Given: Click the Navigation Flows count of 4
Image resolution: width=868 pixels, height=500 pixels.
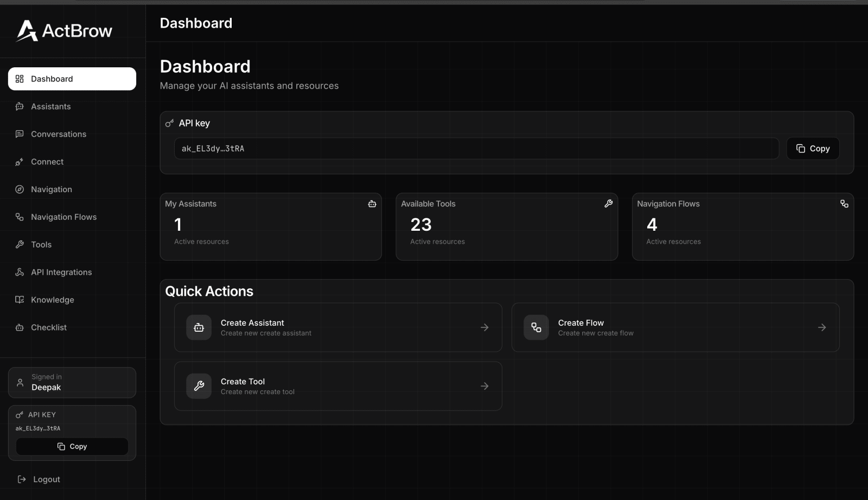Looking at the screenshot, I should pos(652,224).
